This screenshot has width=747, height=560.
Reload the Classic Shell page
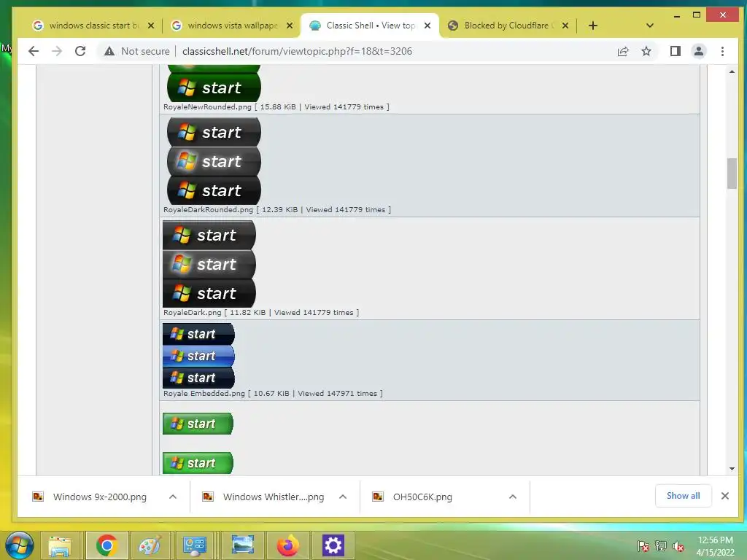click(80, 51)
